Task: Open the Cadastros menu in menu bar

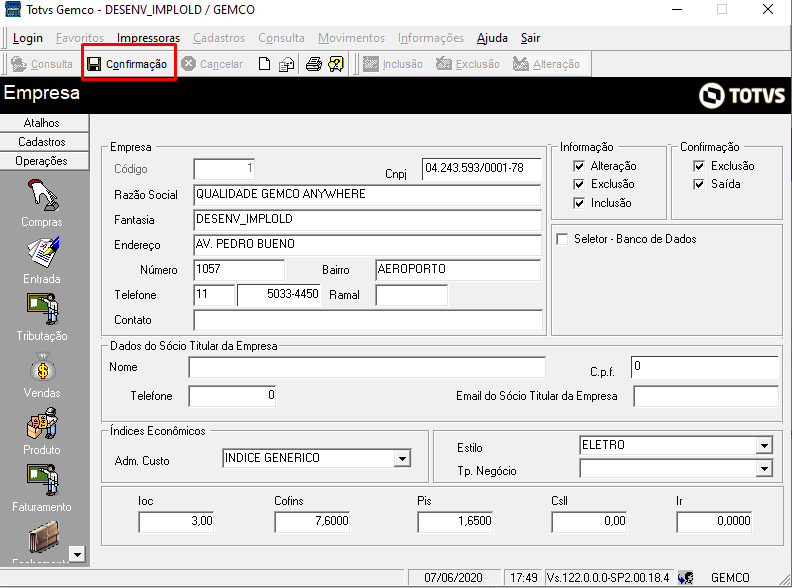Action: pyautogui.click(x=219, y=38)
